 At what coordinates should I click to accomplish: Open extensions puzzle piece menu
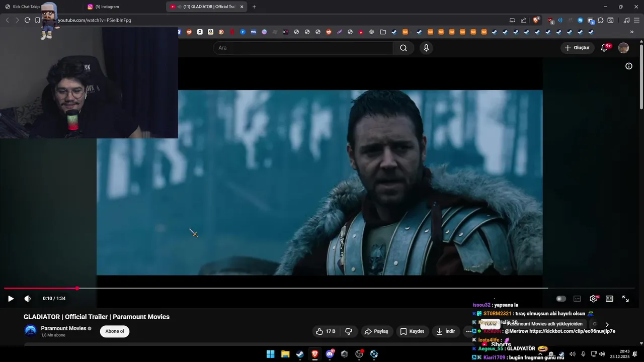[600, 20]
